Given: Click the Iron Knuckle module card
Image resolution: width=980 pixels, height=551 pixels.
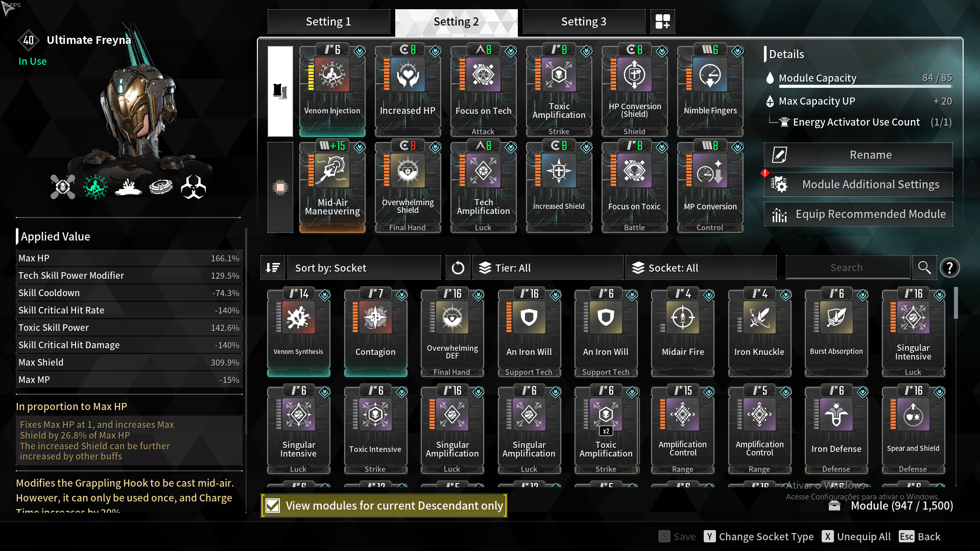Looking at the screenshot, I should [759, 332].
